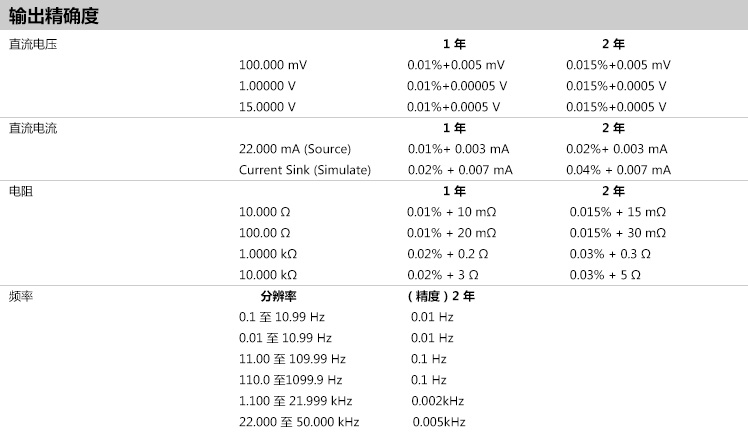Image resolution: width=748 pixels, height=447 pixels.
Task: Click the 电阻 section label
Action: pyautogui.click(x=21, y=191)
